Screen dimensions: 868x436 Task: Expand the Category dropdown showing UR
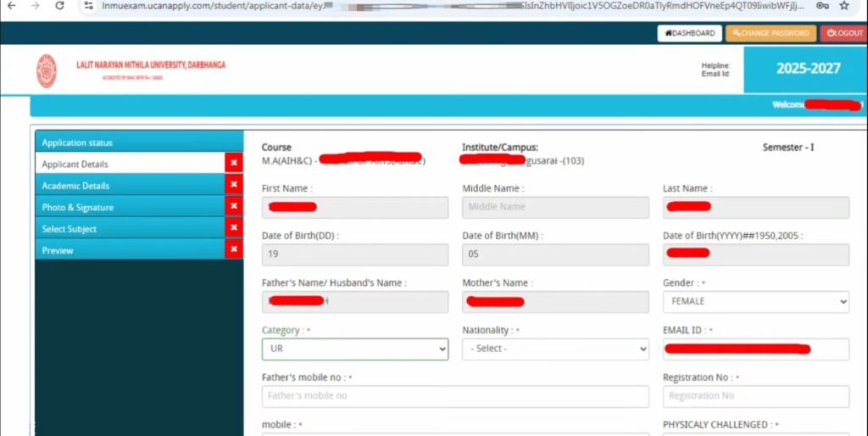point(355,349)
